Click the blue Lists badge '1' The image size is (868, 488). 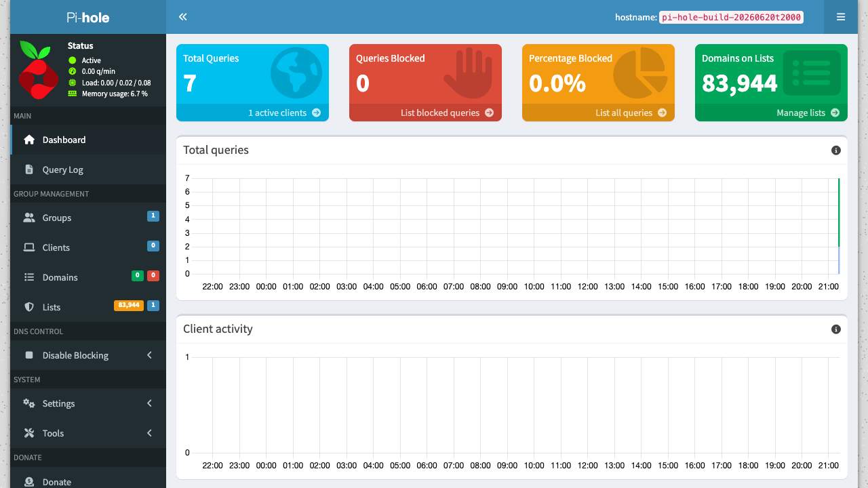(x=153, y=306)
